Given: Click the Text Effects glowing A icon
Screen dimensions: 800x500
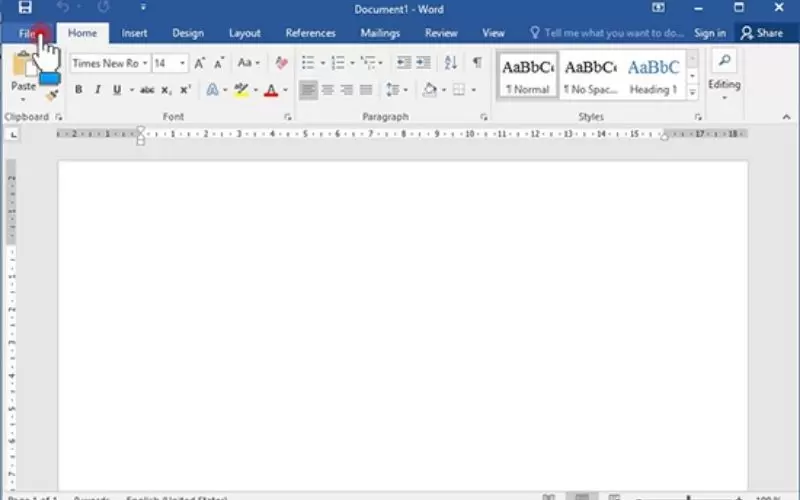Looking at the screenshot, I should (x=212, y=90).
